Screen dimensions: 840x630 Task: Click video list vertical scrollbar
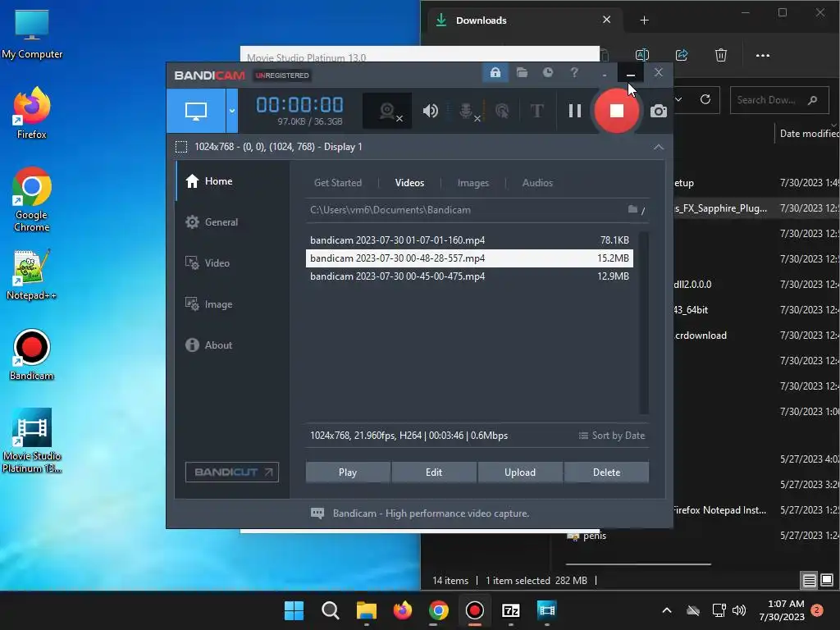[644, 322]
